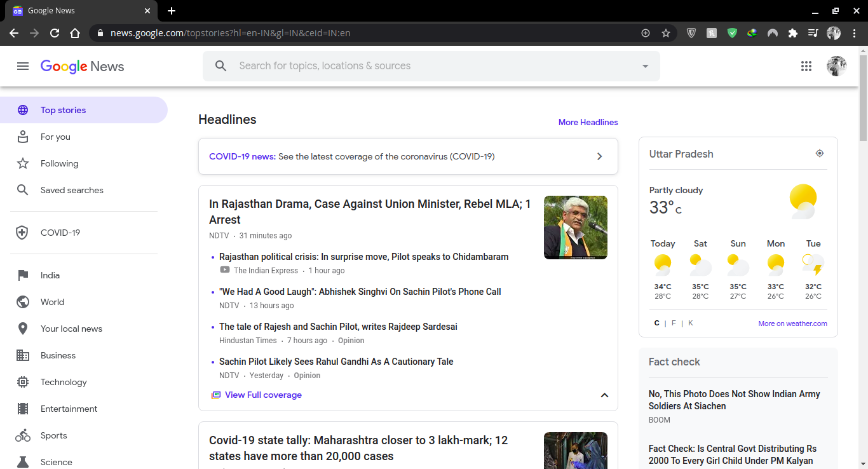Open "We Had A Good Laugh" article
The width and height of the screenshot is (868, 469).
[x=360, y=292]
